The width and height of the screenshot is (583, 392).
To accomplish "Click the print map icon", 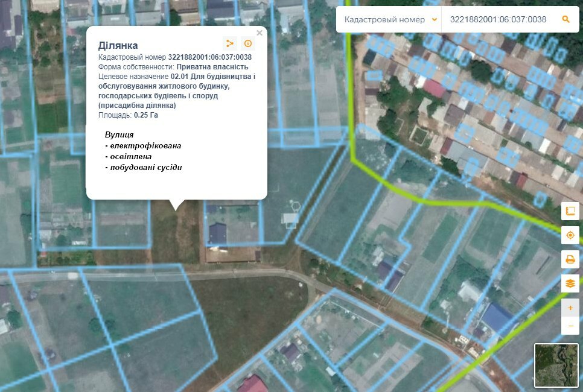I will (570, 259).
